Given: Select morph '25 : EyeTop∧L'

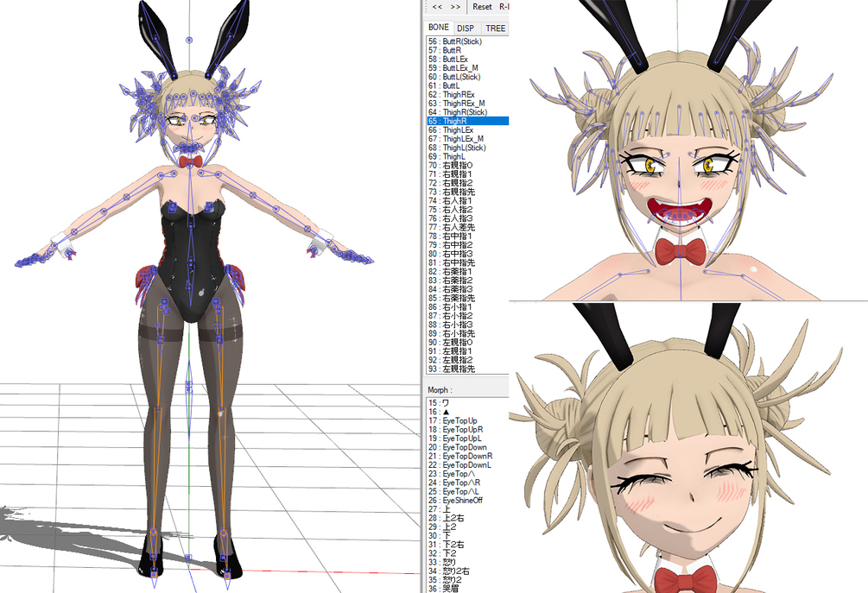Looking at the screenshot, I should pyautogui.click(x=468, y=492).
